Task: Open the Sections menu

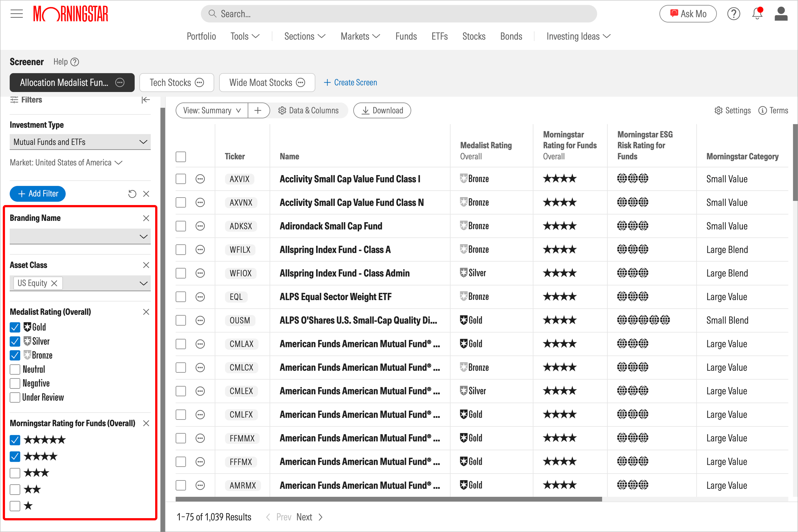Action: click(305, 36)
